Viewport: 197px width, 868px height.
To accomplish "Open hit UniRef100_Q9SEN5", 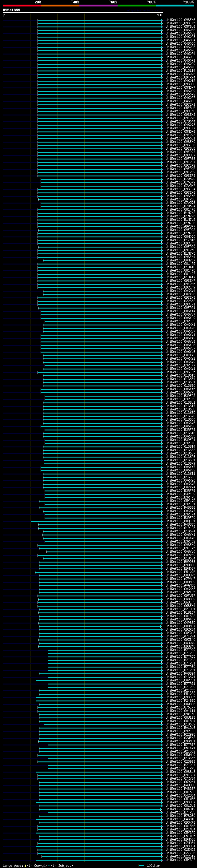I will pyautogui.click(x=180, y=23).
